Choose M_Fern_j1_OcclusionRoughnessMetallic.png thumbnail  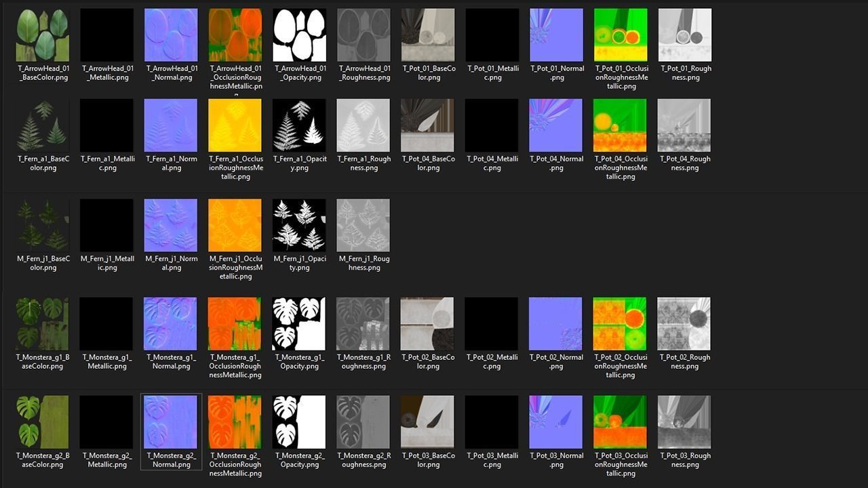pyautogui.click(x=235, y=225)
